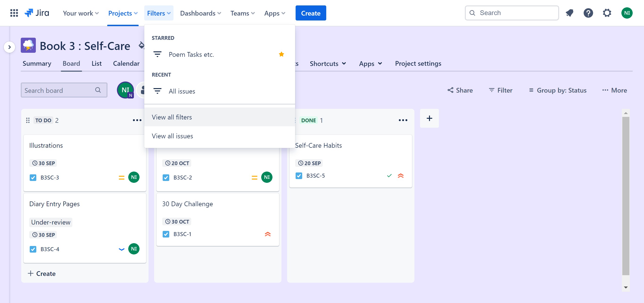Click the B3SC-5 task type checkbox
644x303 pixels.
pyautogui.click(x=299, y=176)
